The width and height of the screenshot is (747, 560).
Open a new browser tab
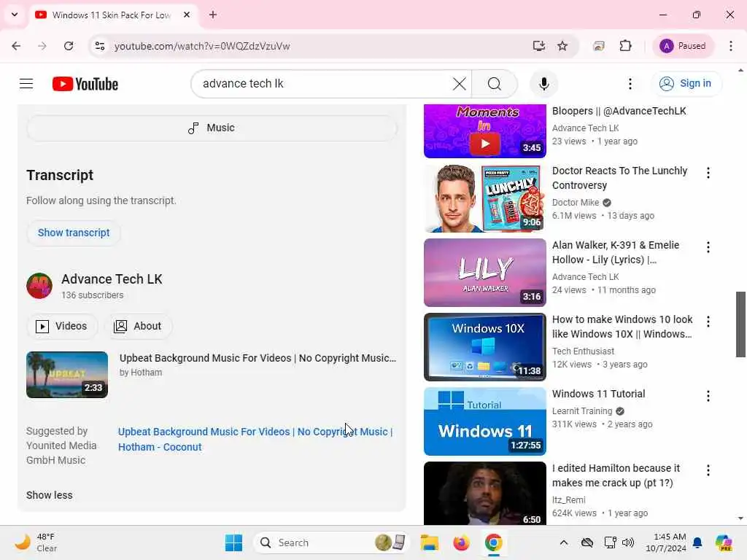[x=213, y=15]
